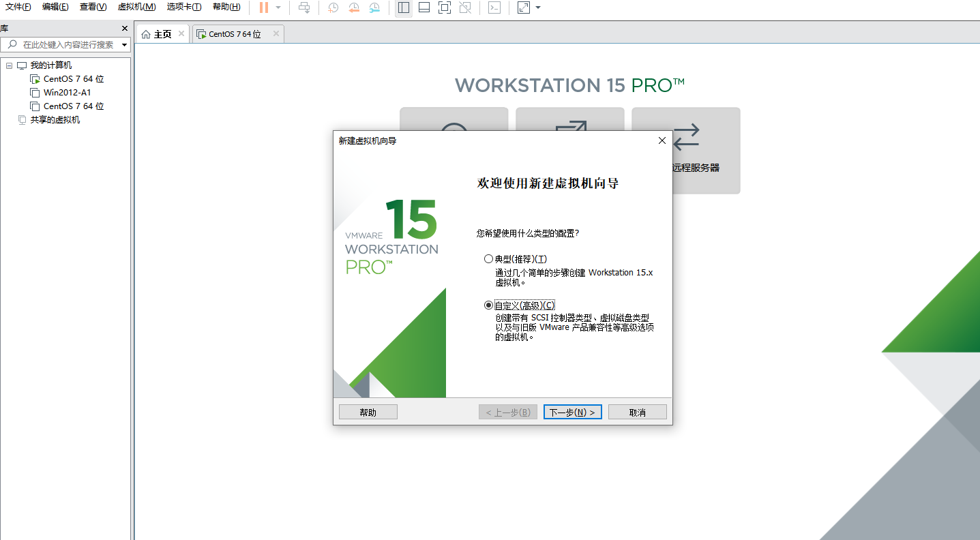
Task: Open the power options dropdown arrow beside pause
Action: point(278,7)
